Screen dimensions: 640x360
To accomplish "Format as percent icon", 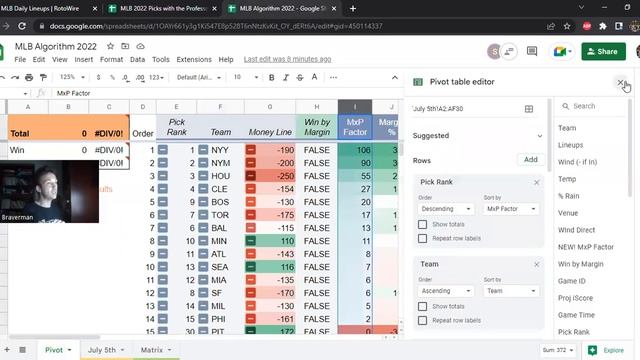I will click(112, 77).
